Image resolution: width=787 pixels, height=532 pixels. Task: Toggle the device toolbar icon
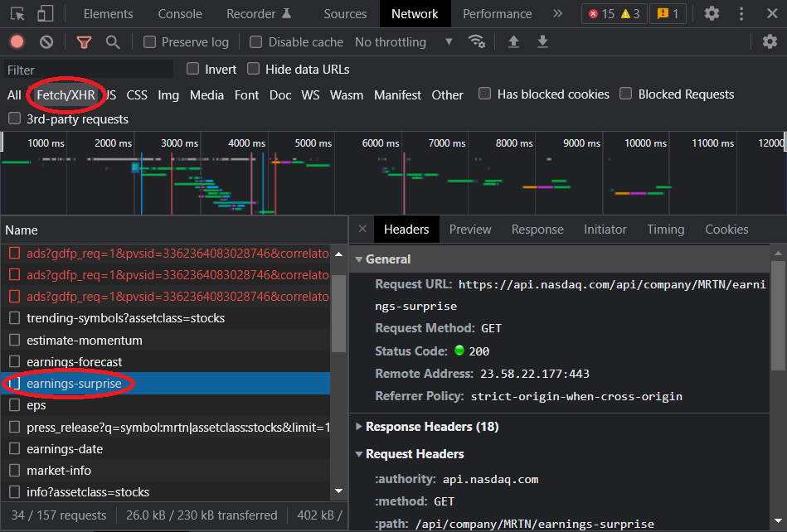click(45, 13)
